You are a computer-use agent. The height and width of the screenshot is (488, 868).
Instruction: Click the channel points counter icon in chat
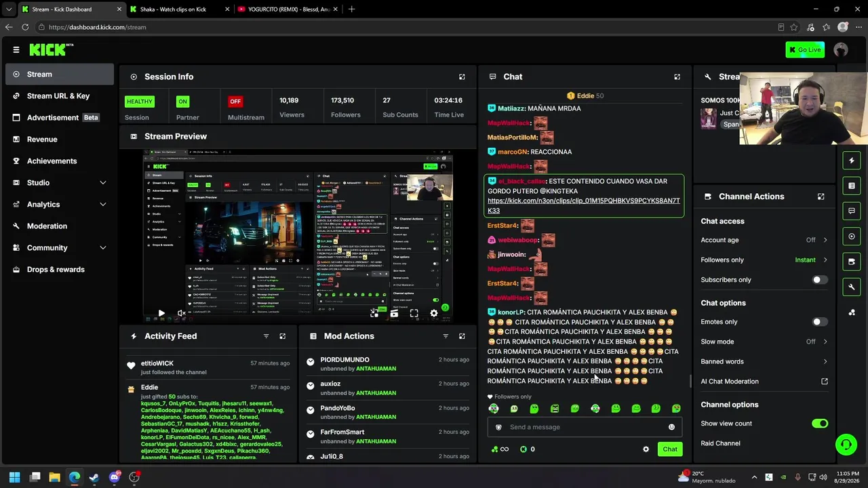tap(494, 449)
